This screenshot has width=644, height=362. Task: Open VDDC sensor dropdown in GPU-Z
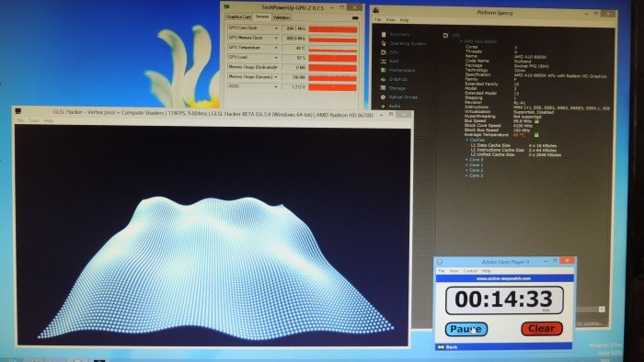pos(276,87)
